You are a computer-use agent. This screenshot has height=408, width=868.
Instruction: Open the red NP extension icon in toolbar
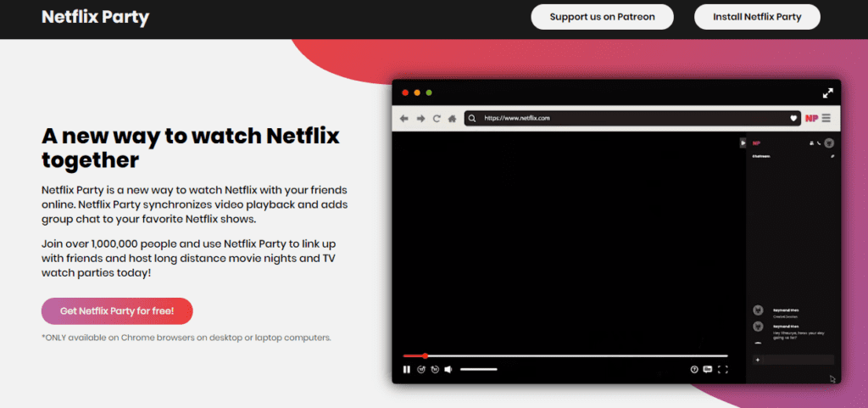point(811,119)
